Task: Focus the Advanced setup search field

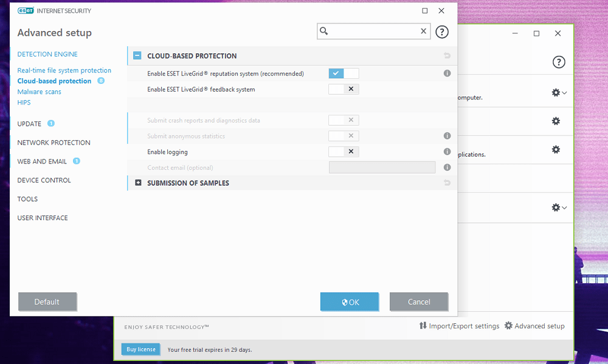Action: [x=373, y=32]
